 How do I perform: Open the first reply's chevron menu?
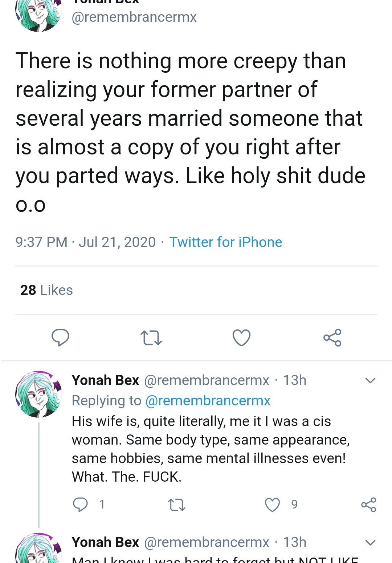point(370,381)
